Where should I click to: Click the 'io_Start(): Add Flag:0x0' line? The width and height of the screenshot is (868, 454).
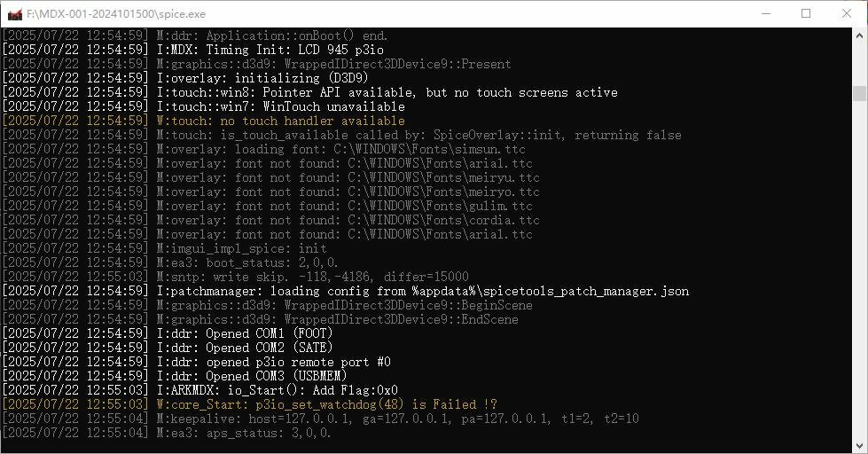(199, 390)
